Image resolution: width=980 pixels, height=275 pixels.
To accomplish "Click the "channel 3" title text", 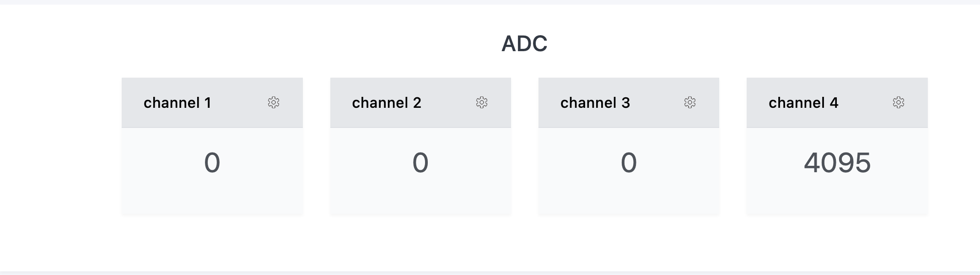I will 595,103.
